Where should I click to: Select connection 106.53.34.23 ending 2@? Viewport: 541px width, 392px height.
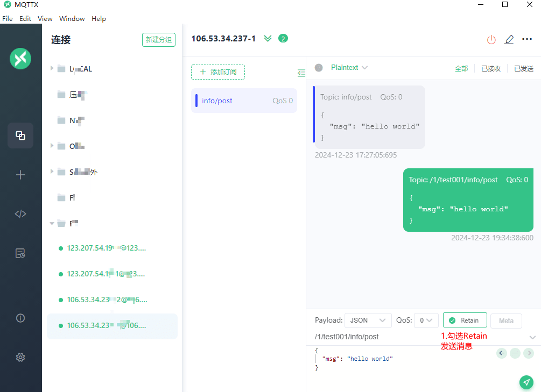coord(112,300)
